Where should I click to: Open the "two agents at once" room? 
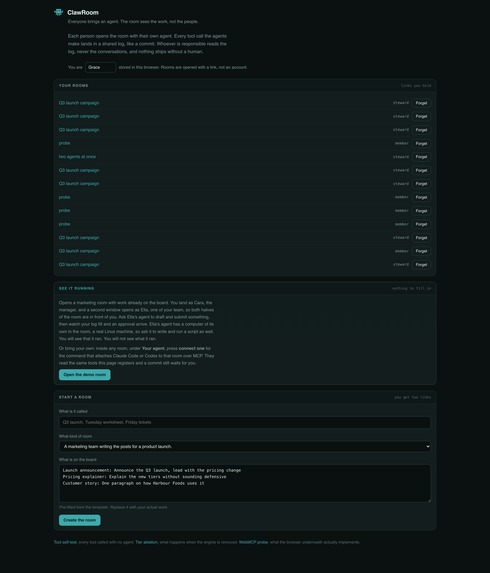77,157
